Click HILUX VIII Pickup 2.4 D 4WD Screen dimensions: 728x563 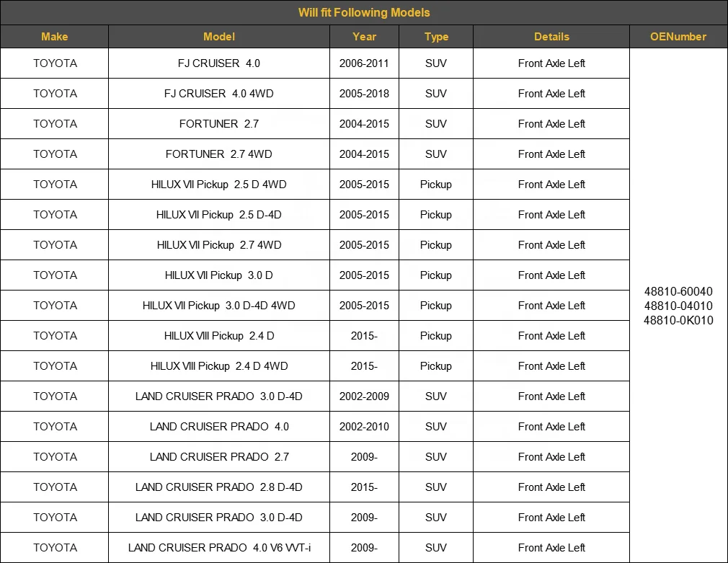point(219,366)
